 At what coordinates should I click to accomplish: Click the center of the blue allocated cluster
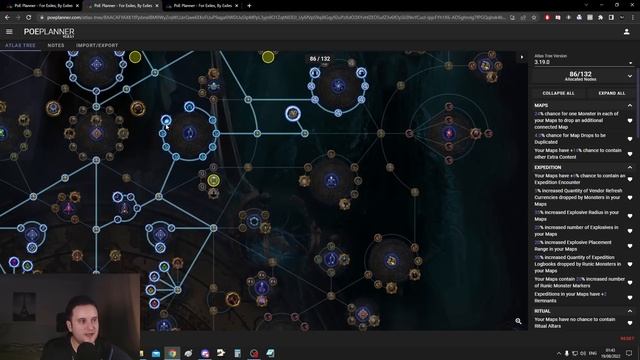(189, 133)
